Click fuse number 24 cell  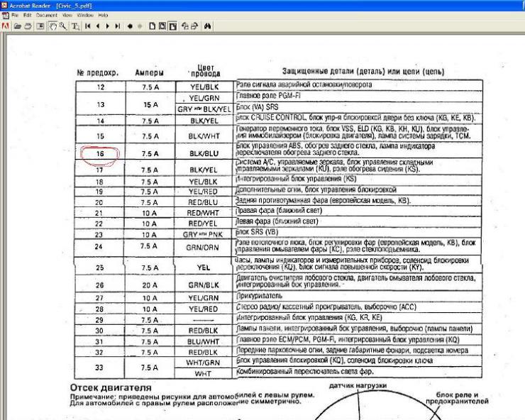(99, 247)
